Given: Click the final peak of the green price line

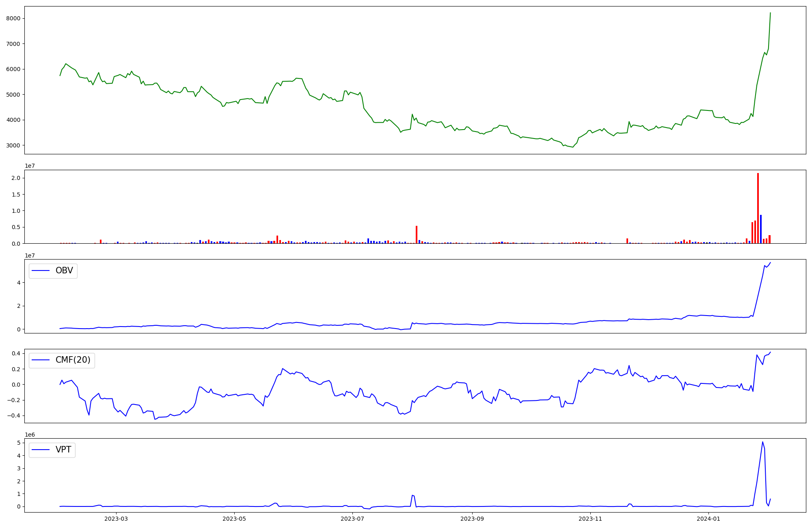Looking at the screenshot, I should (770, 13).
